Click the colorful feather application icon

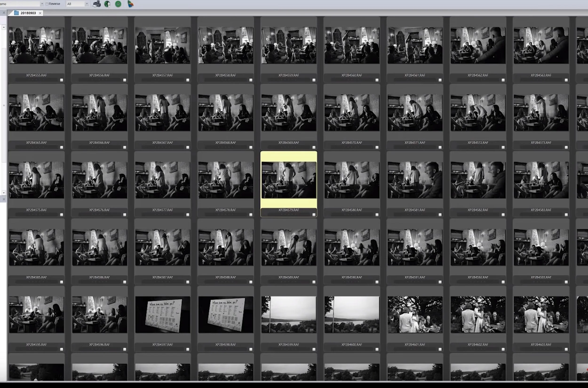coord(130,4)
